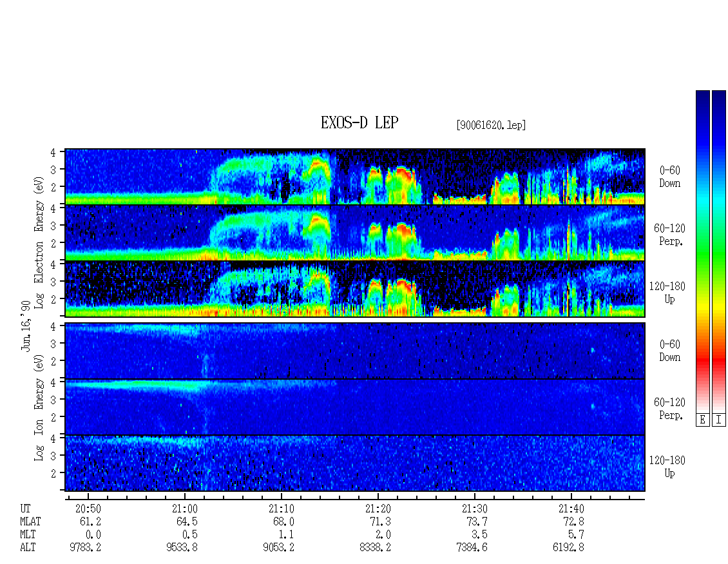
Task: Click the ion 120-180 Up pitch angle label
Action: click(667, 467)
